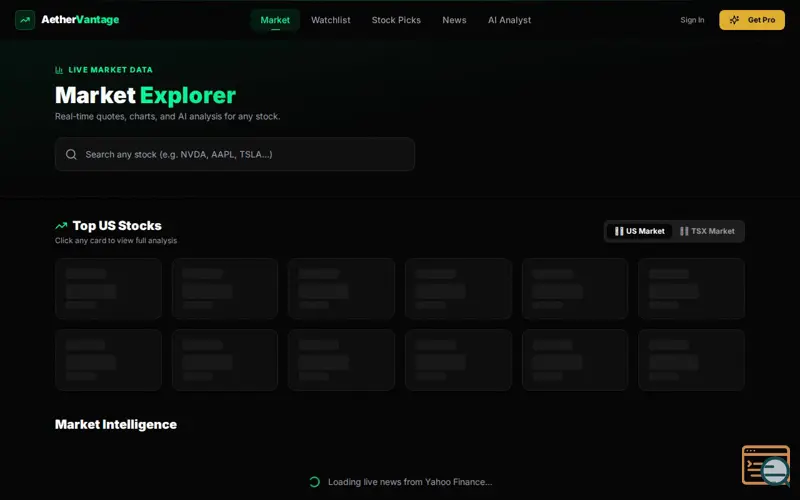The height and width of the screenshot is (500, 800).
Task: Open the News tab
Action: coord(454,20)
